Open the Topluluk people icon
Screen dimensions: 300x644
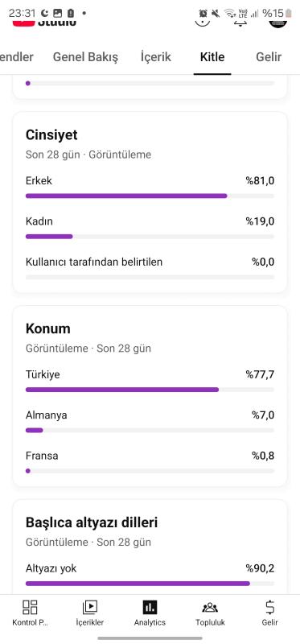pyautogui.click(x=210, y=608)
